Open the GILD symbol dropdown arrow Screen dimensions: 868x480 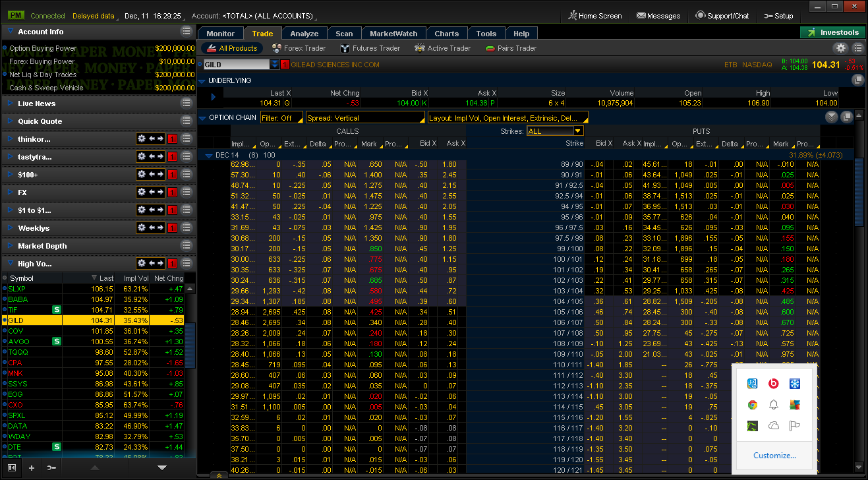[x=275, y=65]
